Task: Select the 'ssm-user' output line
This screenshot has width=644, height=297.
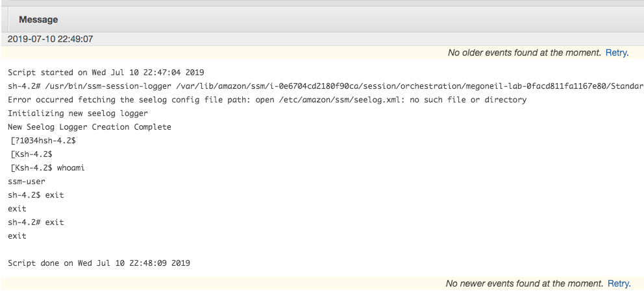Action: click(27, 182)
